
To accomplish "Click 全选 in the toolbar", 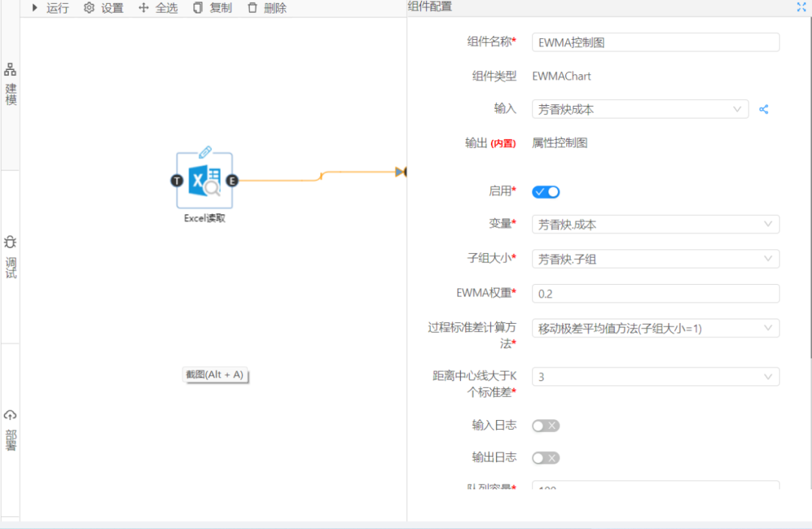I will click(x=158, y=8).
